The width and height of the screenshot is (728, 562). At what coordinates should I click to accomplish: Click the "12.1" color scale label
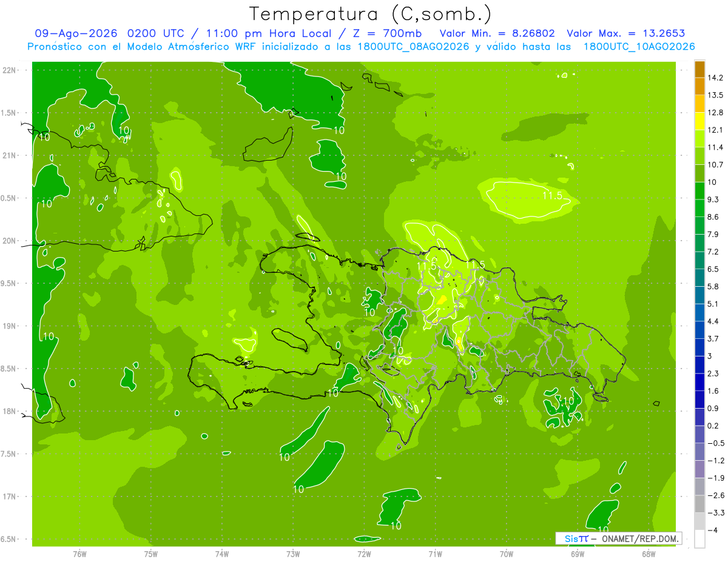716,130
